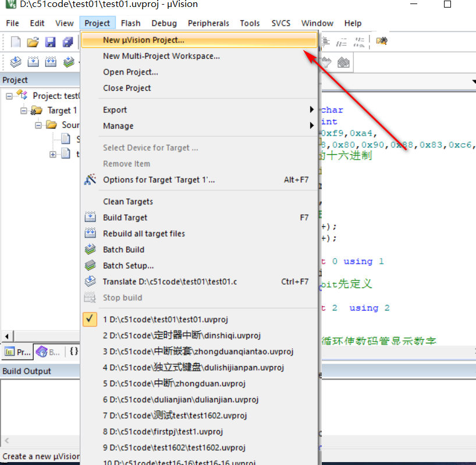Click the Batch Setup menu icon

pyautogui.click(x=90, y=265)
